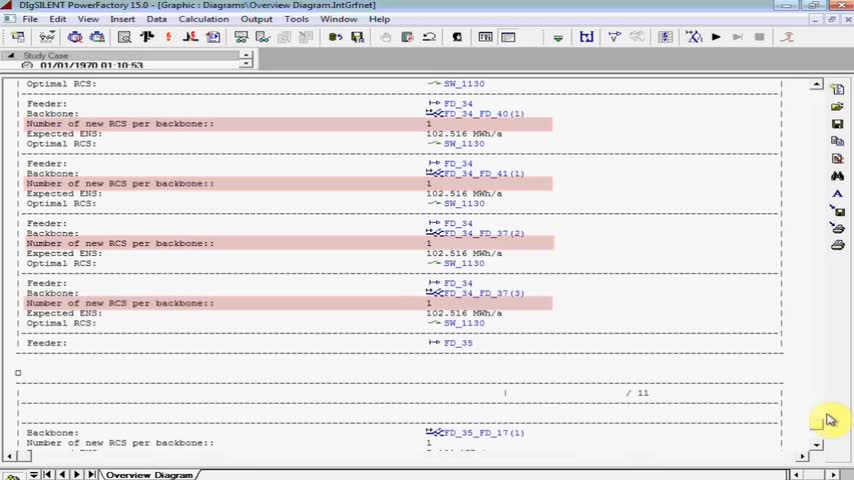Image resolution: width=854 pixels, height=480 pixels.
Task: Click the green down-triangle toolbar icon
Action: pos(558,38)
